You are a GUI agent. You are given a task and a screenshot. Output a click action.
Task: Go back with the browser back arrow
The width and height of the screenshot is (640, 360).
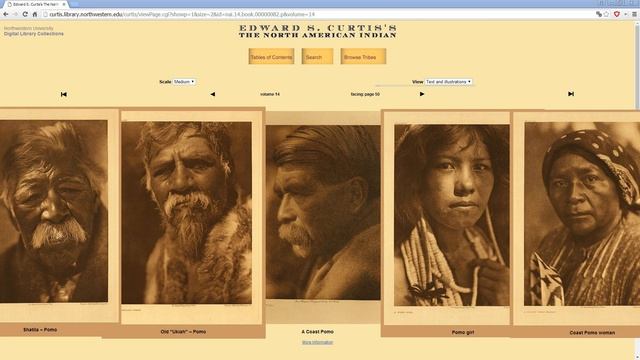pyautogui.click(x=6, y=14)
